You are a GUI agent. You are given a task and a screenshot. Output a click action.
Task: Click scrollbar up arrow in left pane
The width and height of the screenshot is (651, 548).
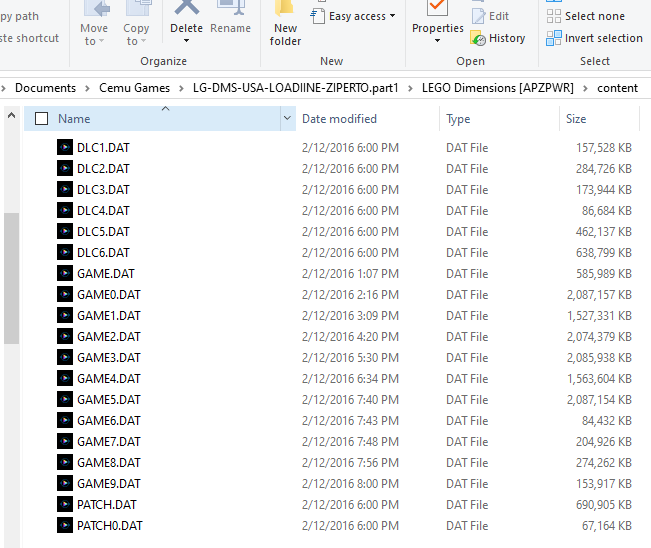(x=12, y=115)
